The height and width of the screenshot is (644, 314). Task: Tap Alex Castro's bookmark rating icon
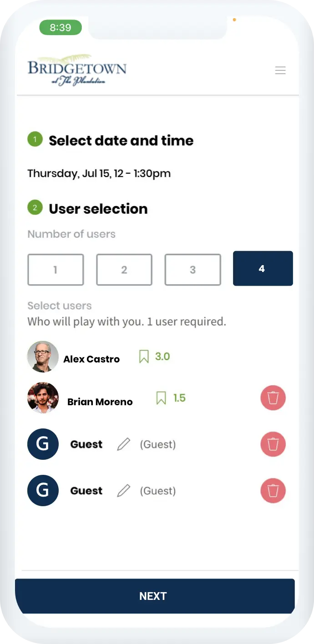point(144,357)
